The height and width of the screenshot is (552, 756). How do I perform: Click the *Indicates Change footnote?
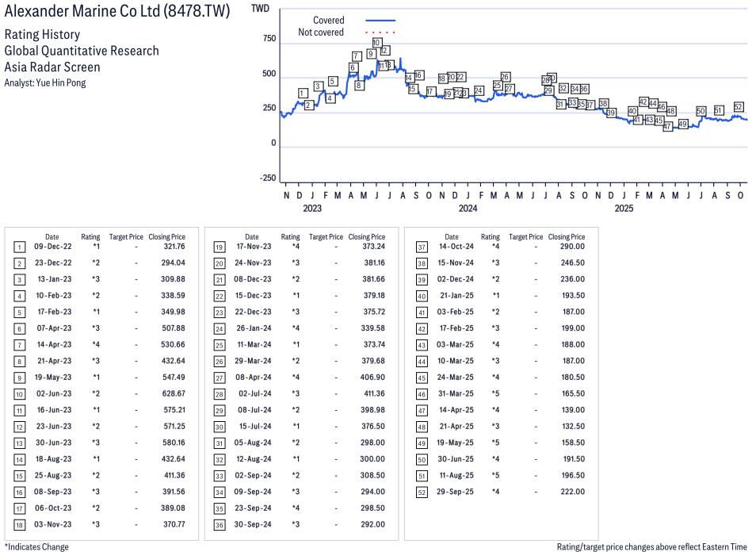pos(36,546)
